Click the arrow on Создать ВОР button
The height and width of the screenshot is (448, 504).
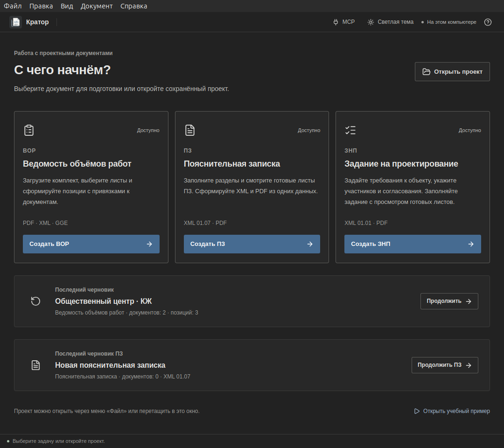(149, 244)
